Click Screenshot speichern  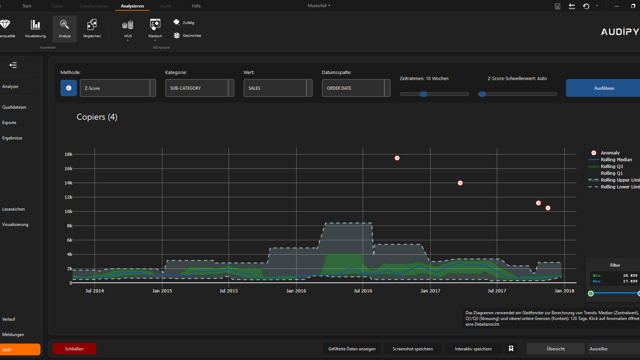click(413, 349)
